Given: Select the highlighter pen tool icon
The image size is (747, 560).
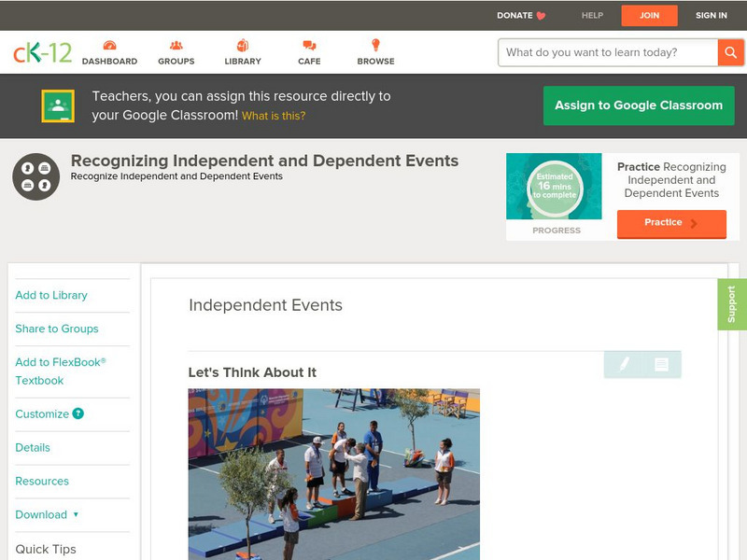Looking at the screenshot, I should point(624,364).
